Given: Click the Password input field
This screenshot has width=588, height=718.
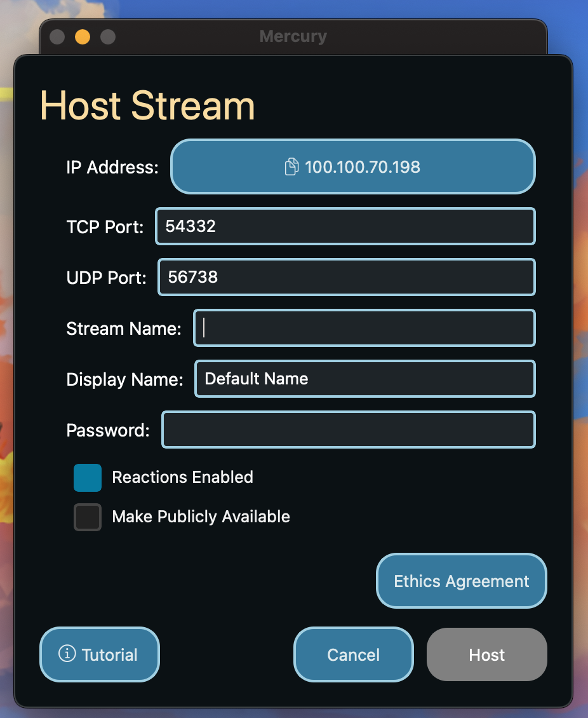Looking at the screenshot, I should (348, 430).
